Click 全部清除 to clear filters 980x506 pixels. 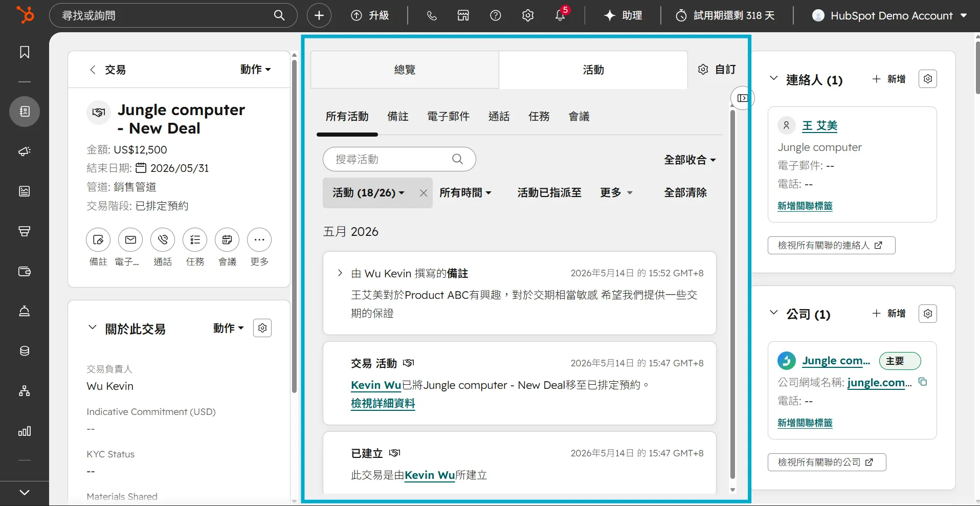[685, 193]
